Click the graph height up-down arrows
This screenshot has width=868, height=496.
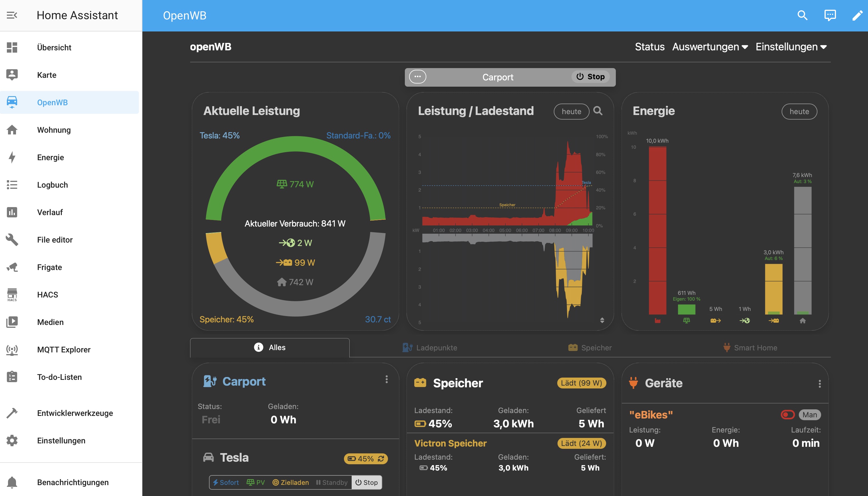point(602,320)
